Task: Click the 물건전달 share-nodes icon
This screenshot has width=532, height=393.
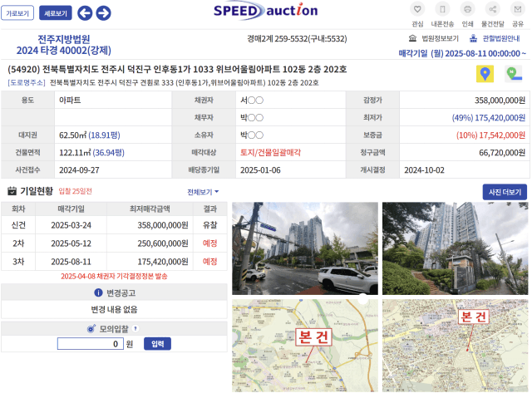Action: click(x=493, y=9)
